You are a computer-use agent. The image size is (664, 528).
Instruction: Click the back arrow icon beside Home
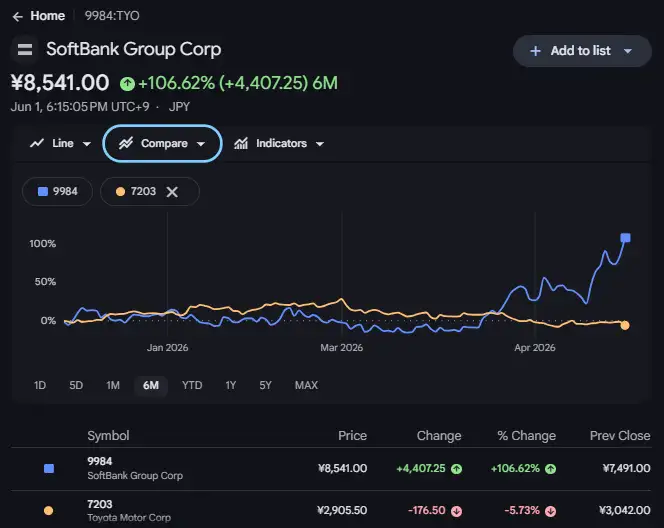[17, 17]
